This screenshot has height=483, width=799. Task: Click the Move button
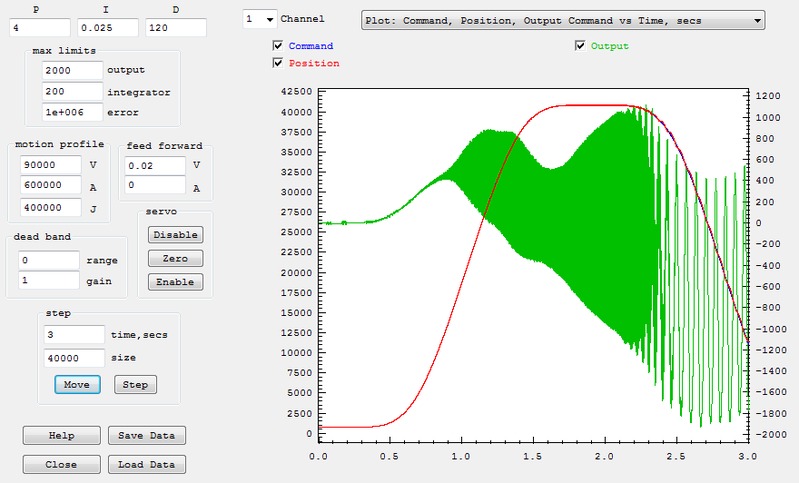(77, 384)
